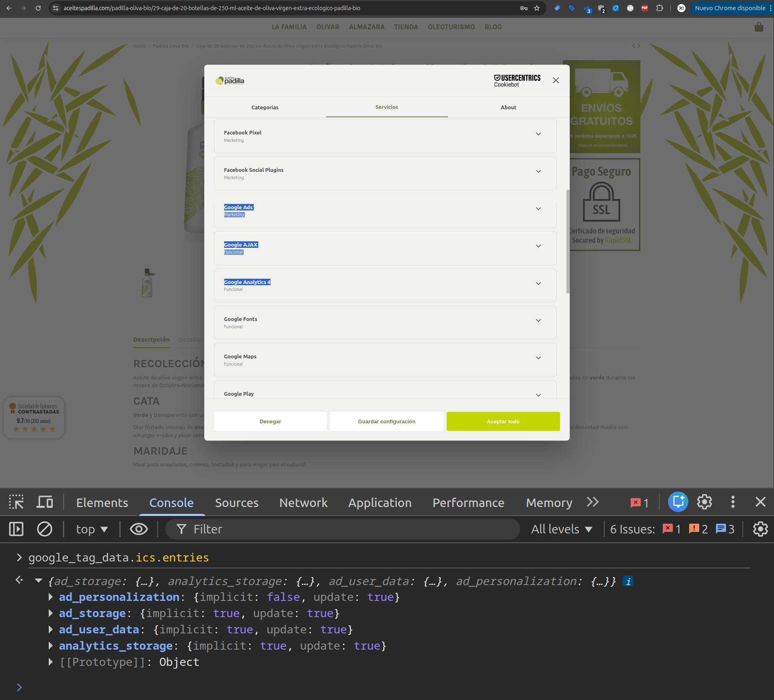Switch to the About tab
The width and height of the screenshot is (774, 700).
pos(508,107)
